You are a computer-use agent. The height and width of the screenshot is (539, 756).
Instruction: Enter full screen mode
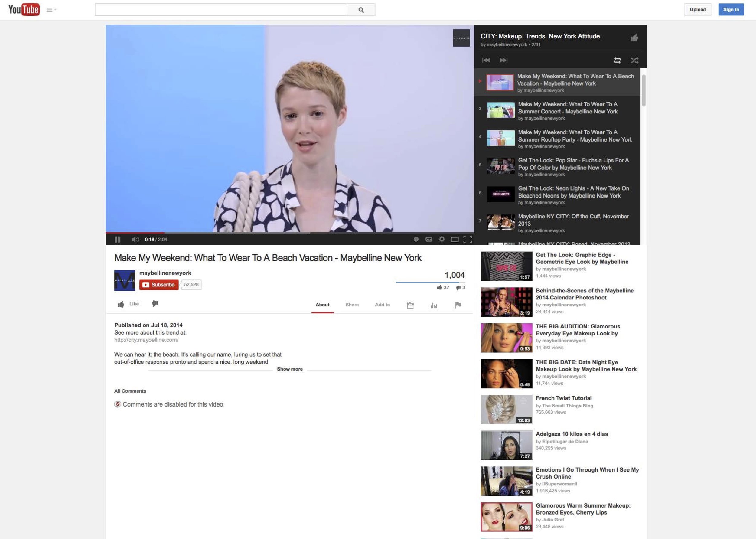click(468, 239)
